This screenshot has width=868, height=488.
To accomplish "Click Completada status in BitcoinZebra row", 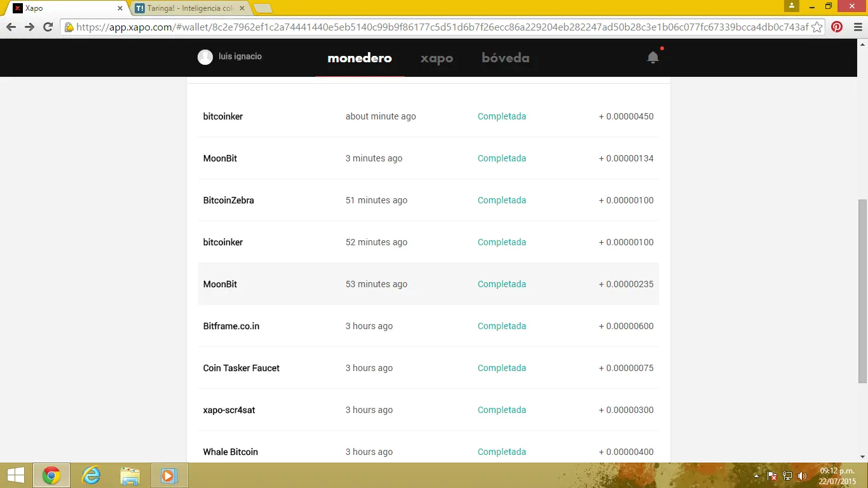I will pos(502,200).
